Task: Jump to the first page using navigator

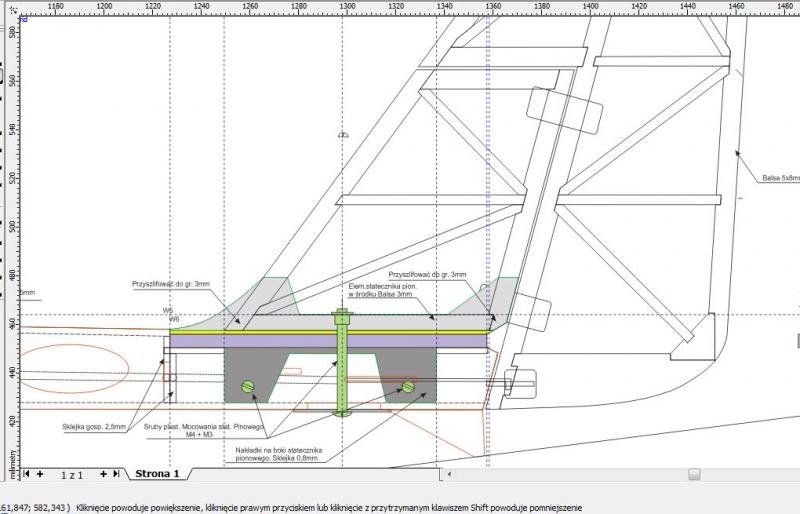Action: pos(27,474)
